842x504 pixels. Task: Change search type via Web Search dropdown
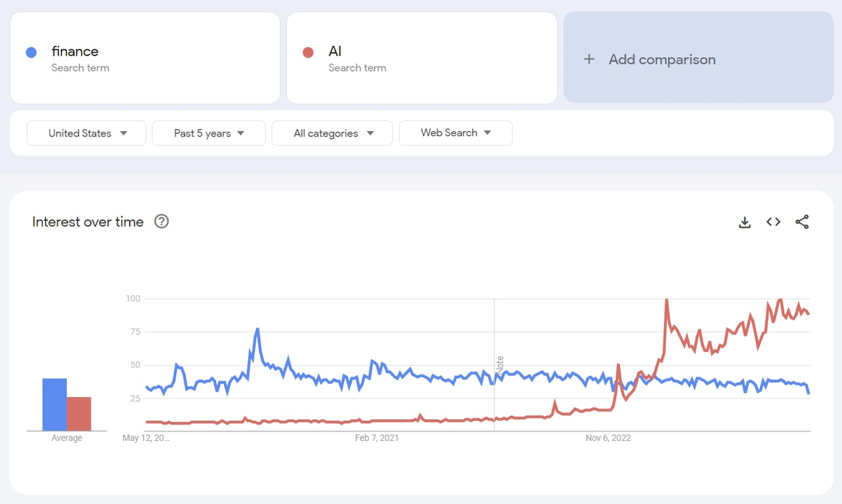(455, 133)
